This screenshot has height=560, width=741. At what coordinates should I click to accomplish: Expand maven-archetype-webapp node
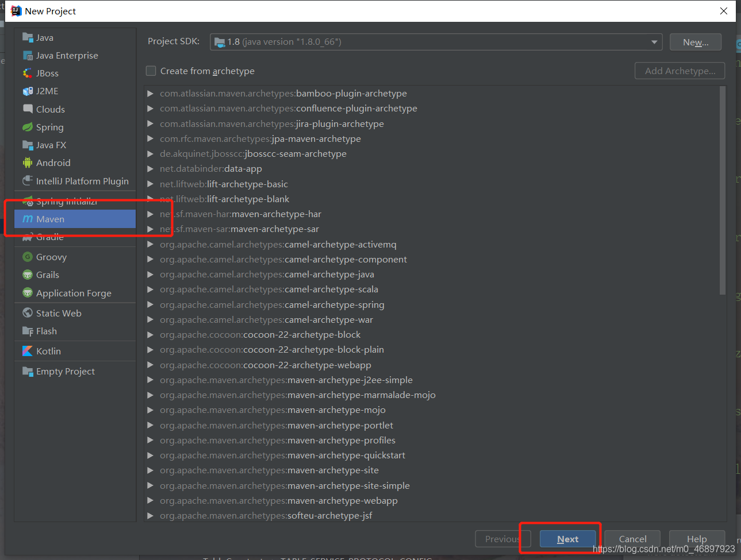[150, 500]
